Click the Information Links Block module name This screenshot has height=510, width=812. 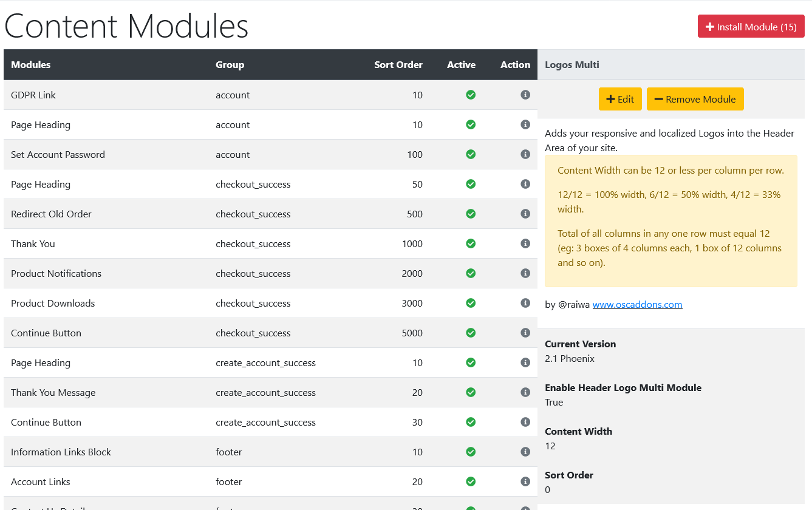coord(61,452)
